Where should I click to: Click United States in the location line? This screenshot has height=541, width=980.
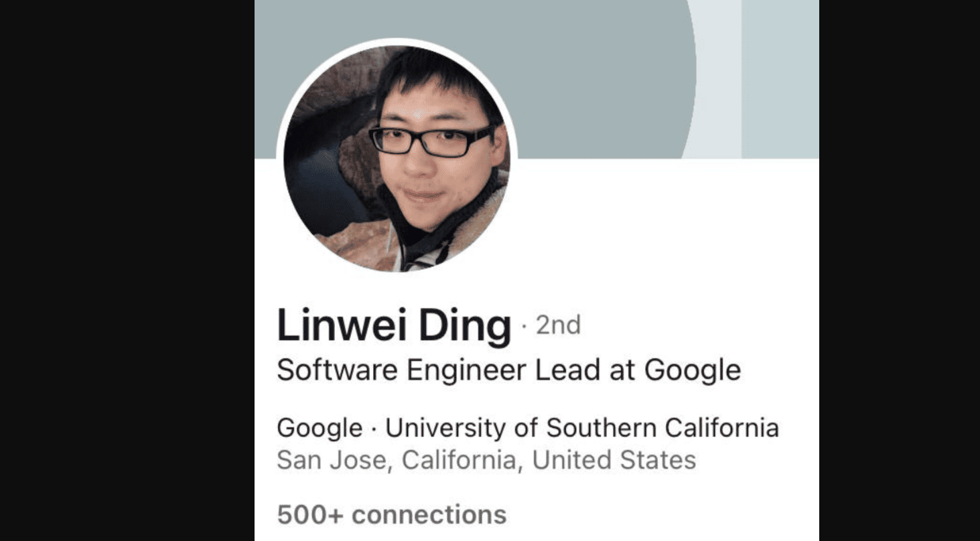click(x=614, y=460)
